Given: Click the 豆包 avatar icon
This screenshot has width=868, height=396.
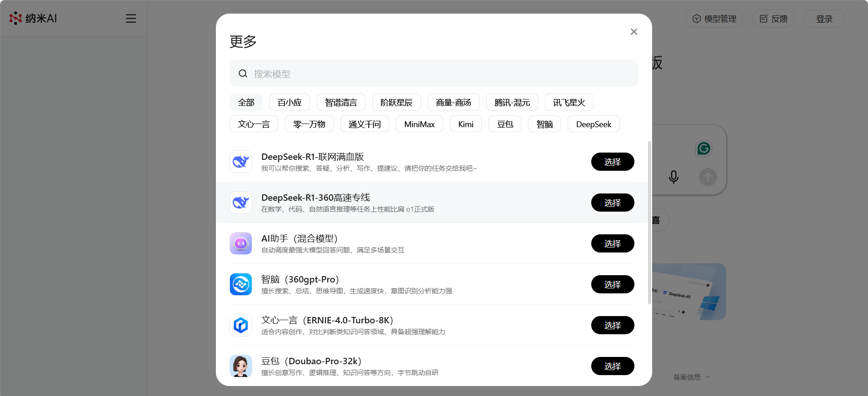Looking at the screenshot, I should 241,366.
